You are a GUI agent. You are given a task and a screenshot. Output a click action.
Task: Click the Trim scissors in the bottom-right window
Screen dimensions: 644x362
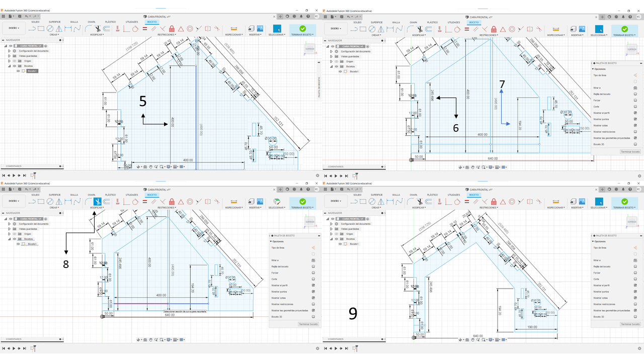[420, 202]
